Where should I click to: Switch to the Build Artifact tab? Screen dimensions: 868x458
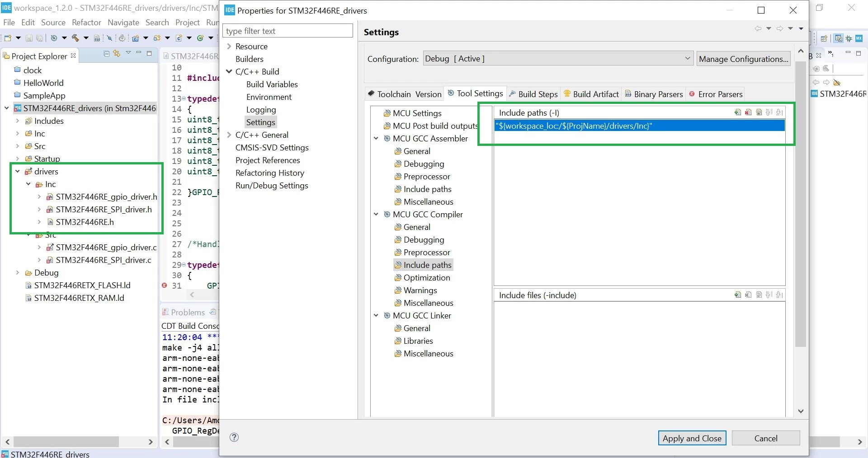[x=591, y=94]
